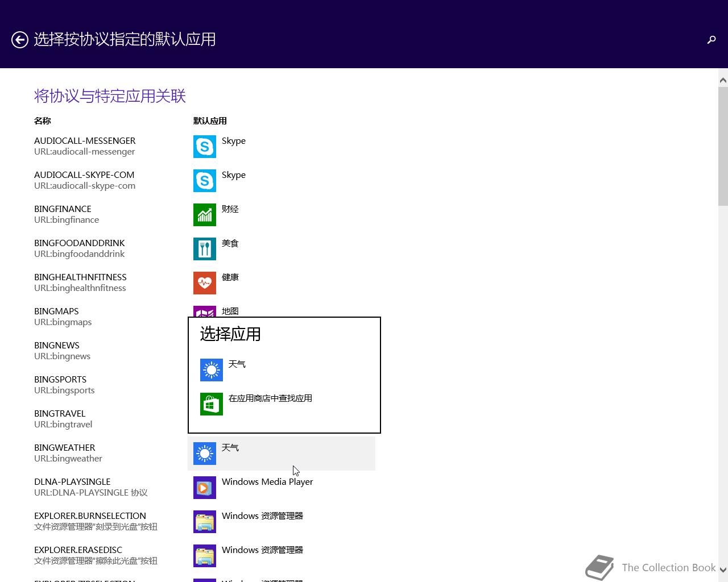Click the Explorer icon for EXPLORER.ERASEDISC
This screenshot has width=728, height=582.
click(x=205, y=556)
